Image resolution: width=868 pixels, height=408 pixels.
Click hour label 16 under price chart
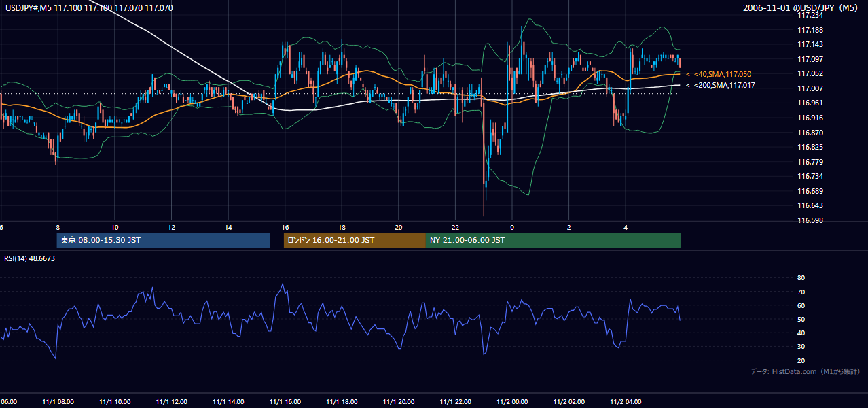(x=285, y=227)
